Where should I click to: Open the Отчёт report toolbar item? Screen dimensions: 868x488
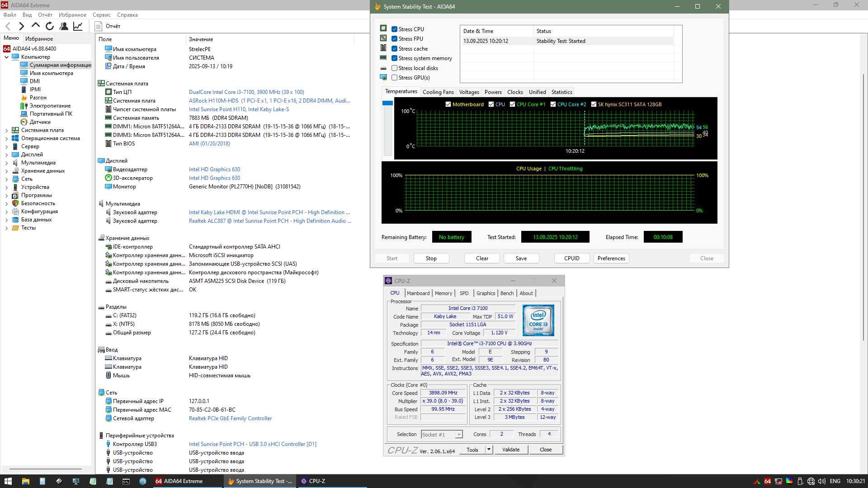click(x=108, y=26)
